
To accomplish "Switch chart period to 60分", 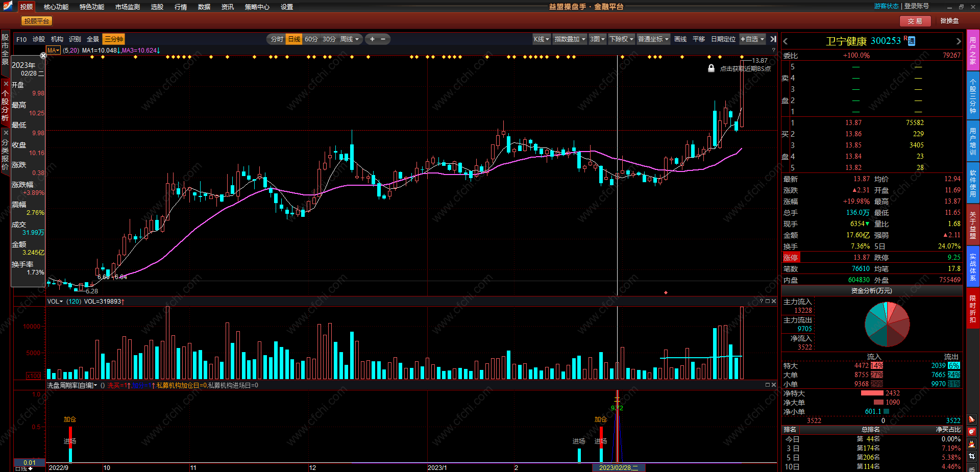I will click(311, 39).
